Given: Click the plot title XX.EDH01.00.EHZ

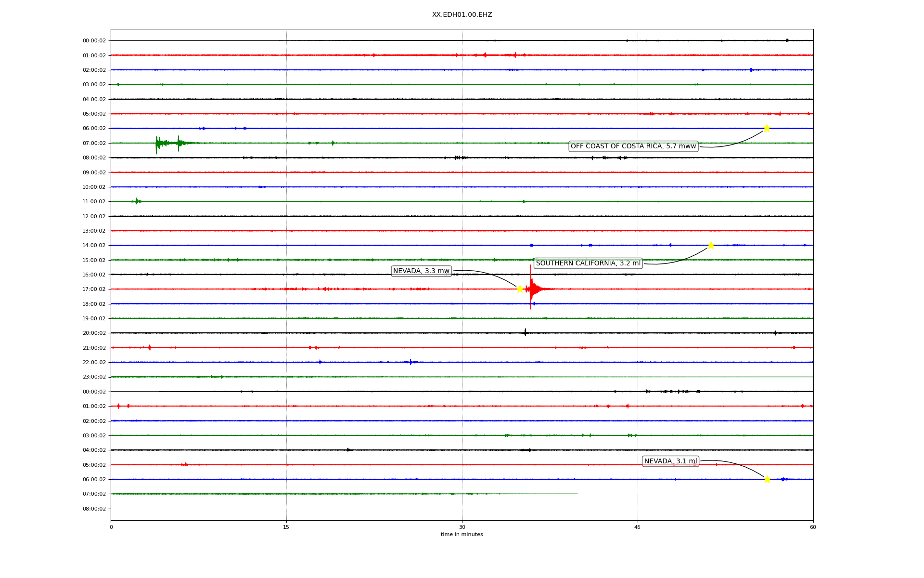Looking at the screenshot, I should [x=462, y=15].
